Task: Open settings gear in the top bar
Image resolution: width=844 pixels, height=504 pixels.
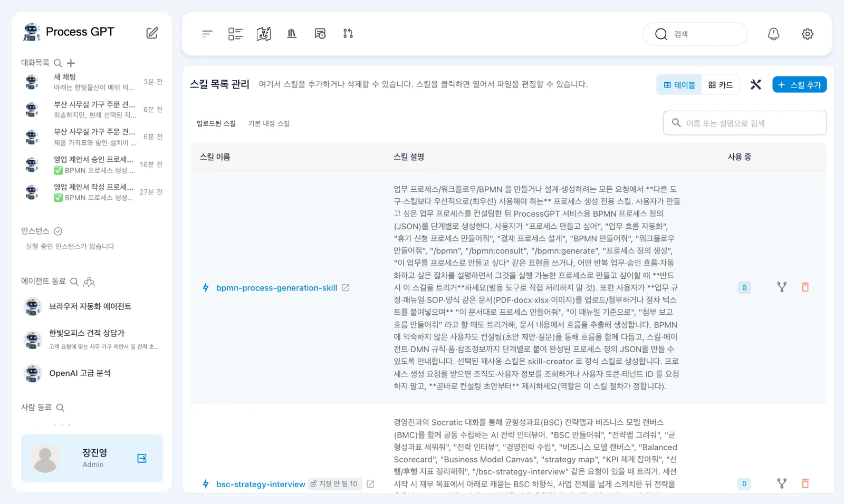Action: point(808,34)
